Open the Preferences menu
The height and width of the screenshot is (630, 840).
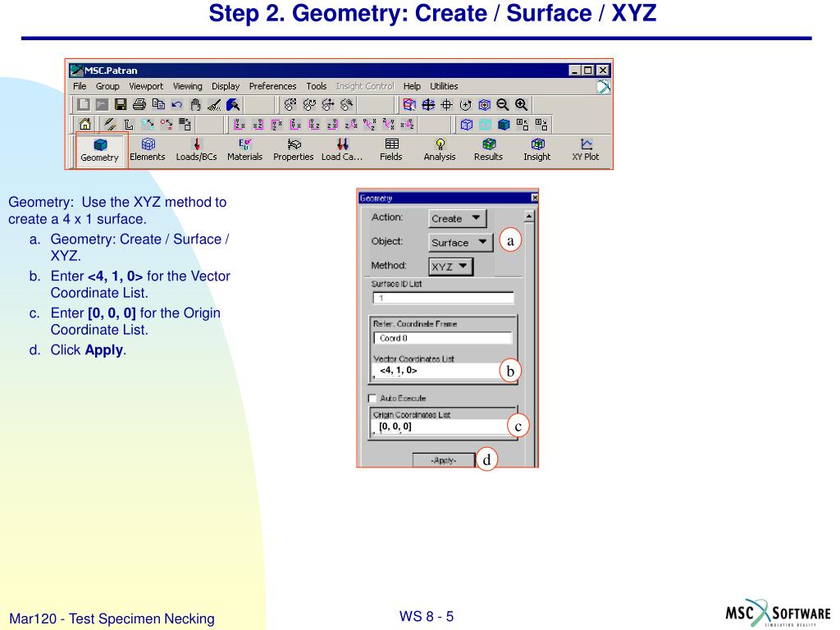pos(272,86)
